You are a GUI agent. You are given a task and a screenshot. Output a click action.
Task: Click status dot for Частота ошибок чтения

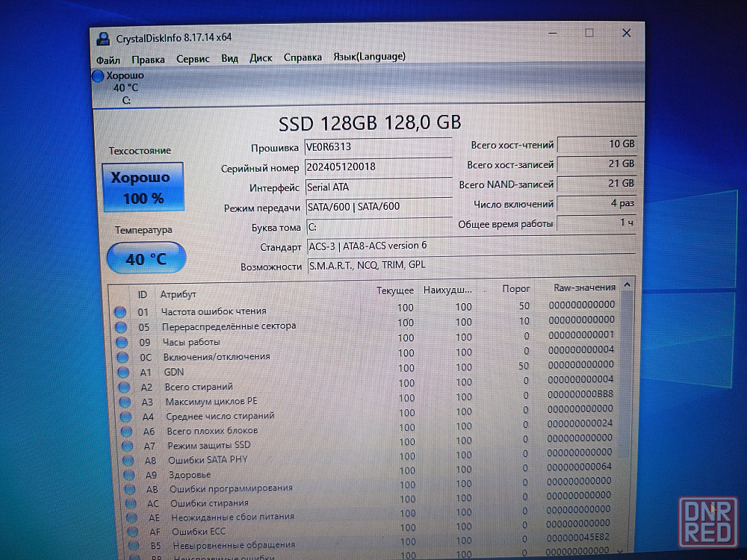tap(120, 312)
